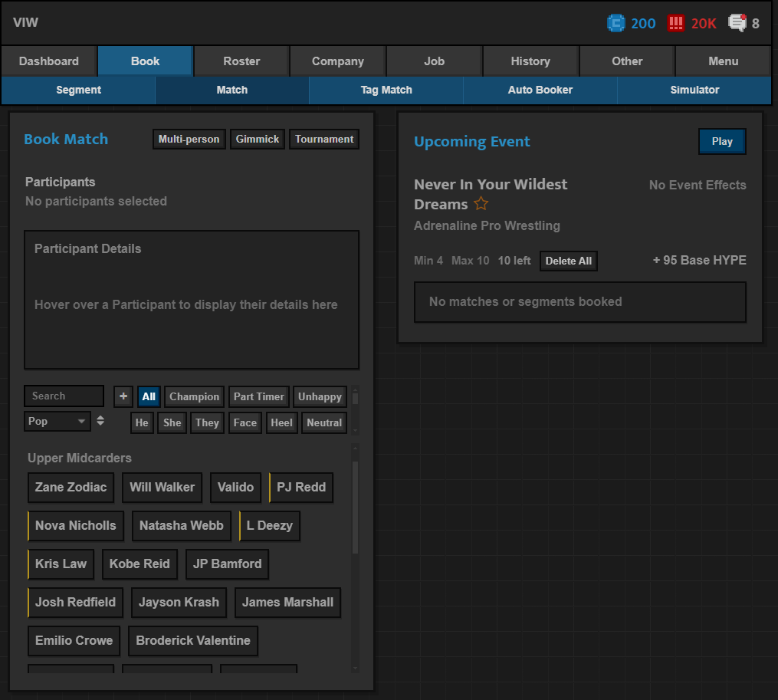Switch to Segment booking sub-tab
The image size is (778, 700).
[x=78, y=90]
